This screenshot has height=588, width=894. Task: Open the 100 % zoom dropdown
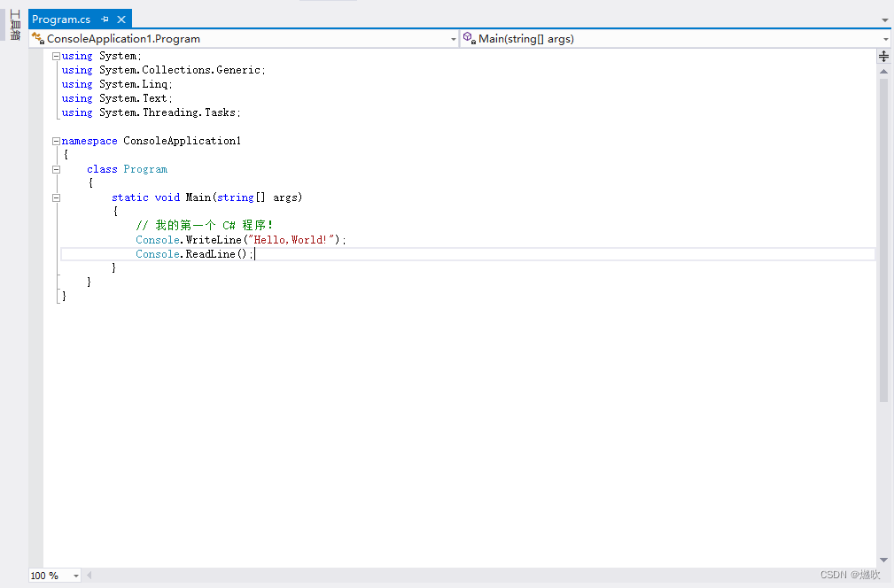click(76, 576)
